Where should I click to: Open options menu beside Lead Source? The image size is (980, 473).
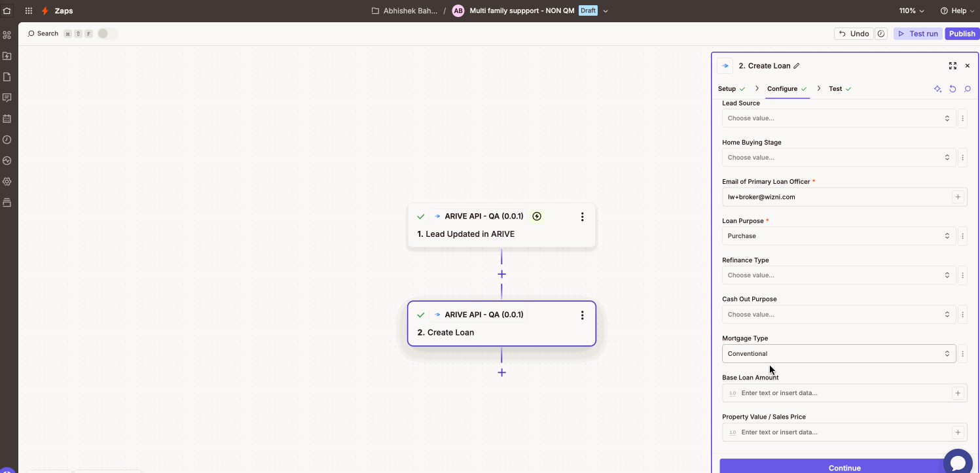[962, 118]
